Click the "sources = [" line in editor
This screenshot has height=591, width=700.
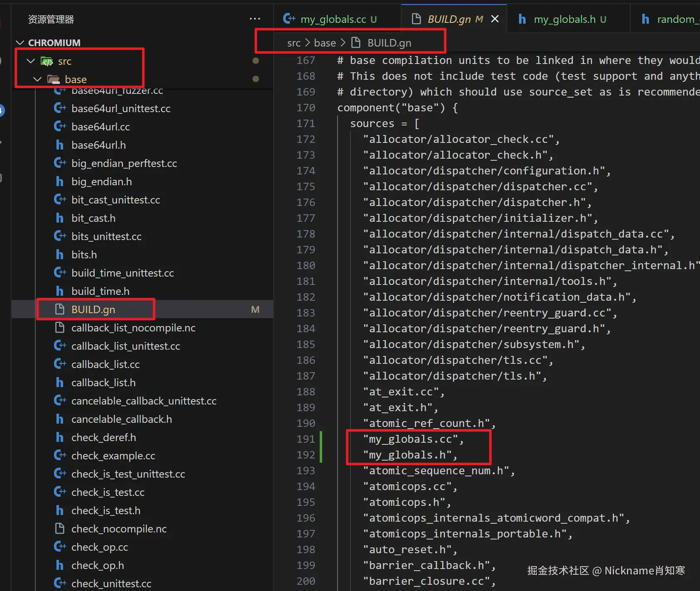tap(385, 123)
